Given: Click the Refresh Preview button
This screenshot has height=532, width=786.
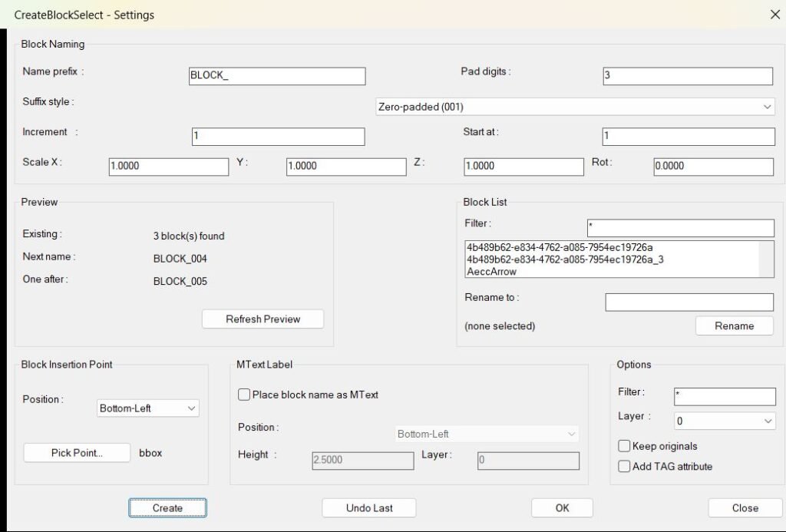Looking at the screenshot, I should (263, 319).
